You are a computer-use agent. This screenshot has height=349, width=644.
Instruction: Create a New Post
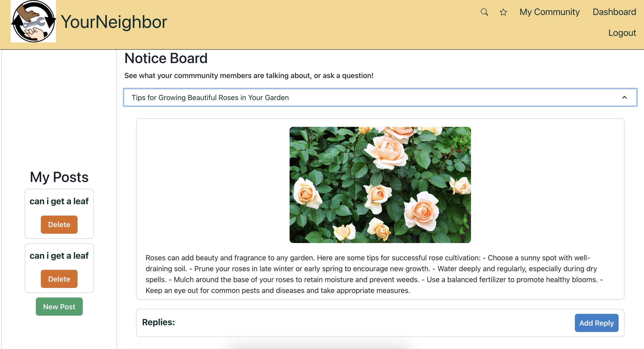click(59, 307)
